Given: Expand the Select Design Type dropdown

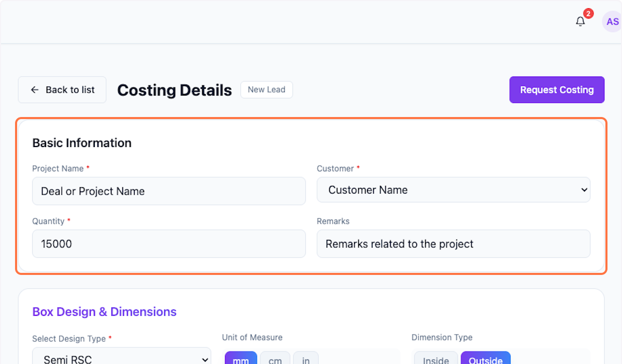Looking at the screenshot, I should (121, 358).
